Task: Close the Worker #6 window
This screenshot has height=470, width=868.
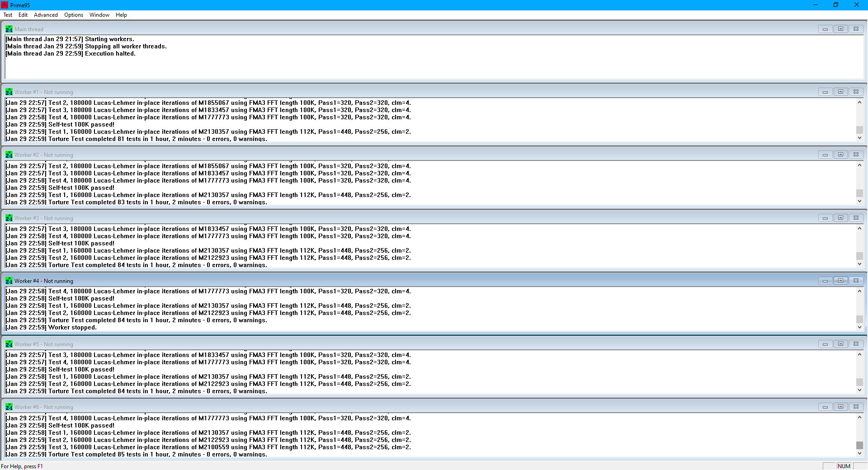Action: pos(856,407)
